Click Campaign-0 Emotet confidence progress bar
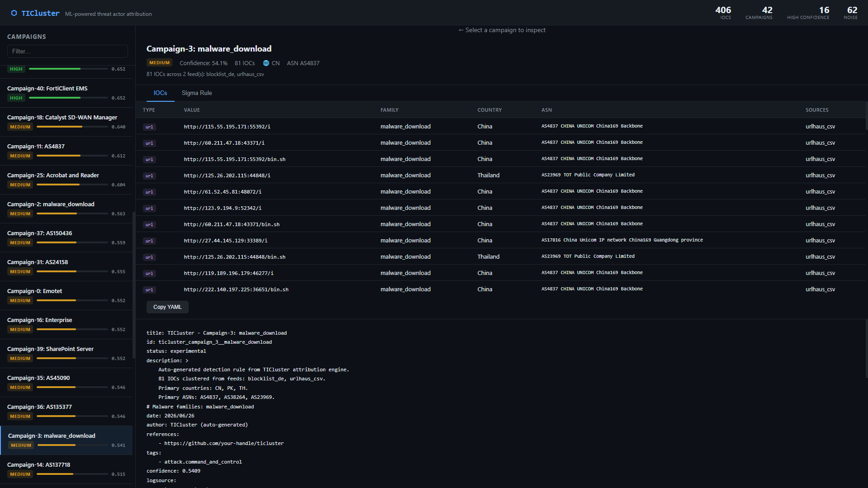Viewport: 868px width, 488px height. pyautogui.click(x=72, y=301)
